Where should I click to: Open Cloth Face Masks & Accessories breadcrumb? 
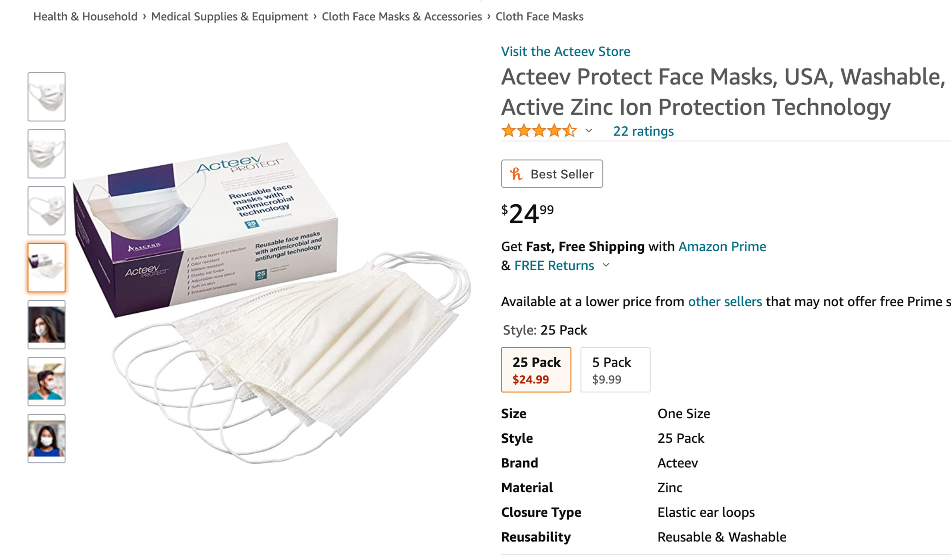pyautogui.click(x=402, y=17)
